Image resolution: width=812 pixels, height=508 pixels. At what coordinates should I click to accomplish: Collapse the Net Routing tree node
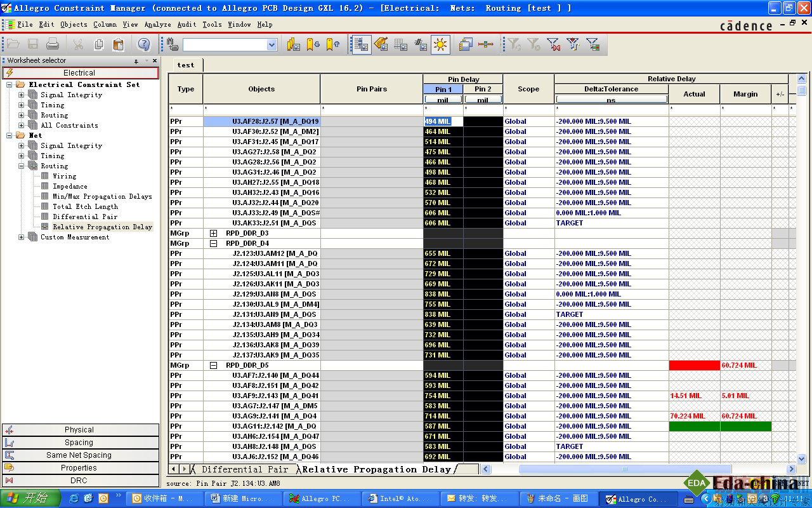(22, 166)
